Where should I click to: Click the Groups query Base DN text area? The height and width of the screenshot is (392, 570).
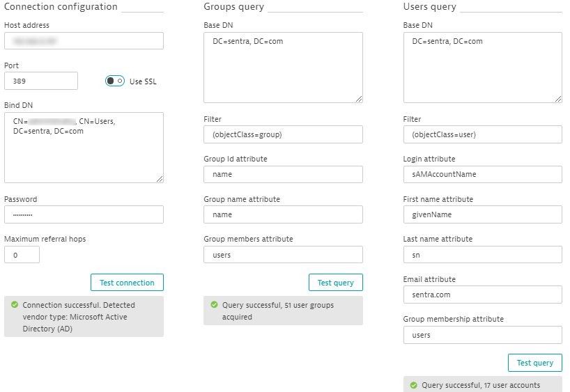(x=283, y=68)
